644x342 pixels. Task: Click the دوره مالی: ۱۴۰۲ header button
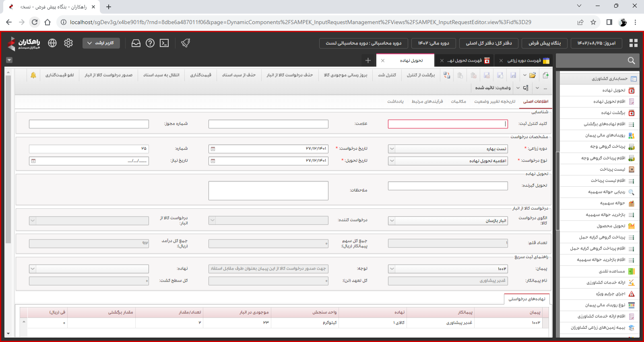click(x=433, y=43)
